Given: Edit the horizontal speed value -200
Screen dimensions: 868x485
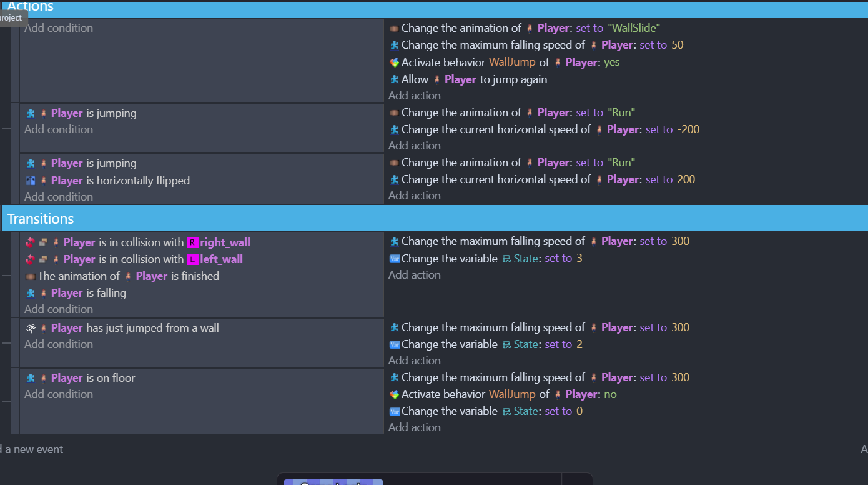Looking at the screenshot, I should pos(688,129).
